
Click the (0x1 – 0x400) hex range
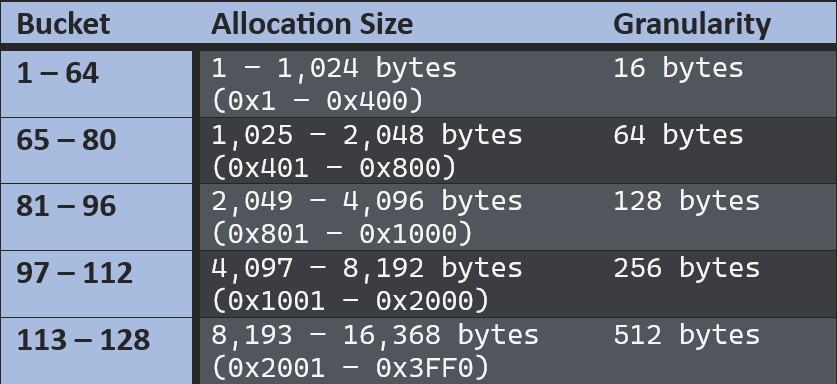pos(317,100)
